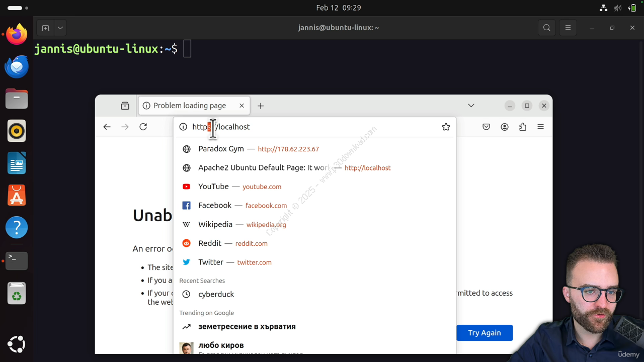Screen dimensions: 644x362
Task: Switch to Terminal via dock icon
Action: click(x=17, y=260)
